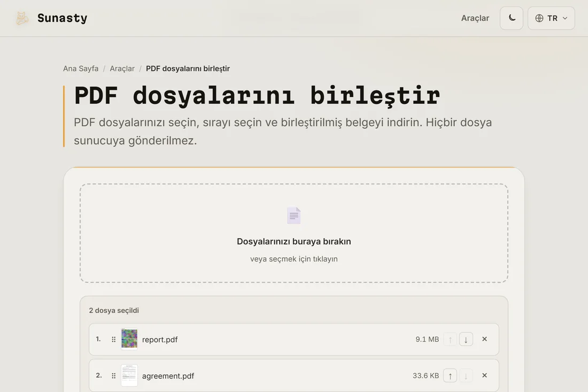The image size is (588, 392).
Task: Open the report.pdf thumbnail preview
Action: [x=129, y=339]
